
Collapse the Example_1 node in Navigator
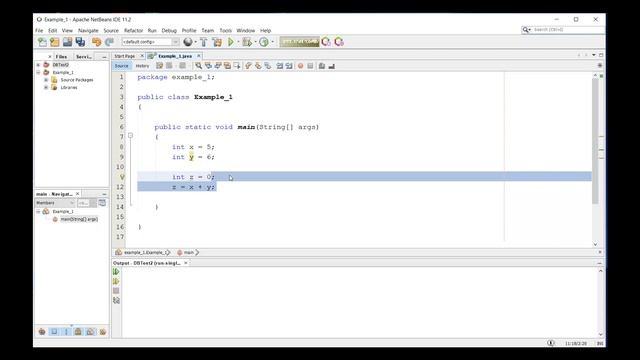pos(38,211)
